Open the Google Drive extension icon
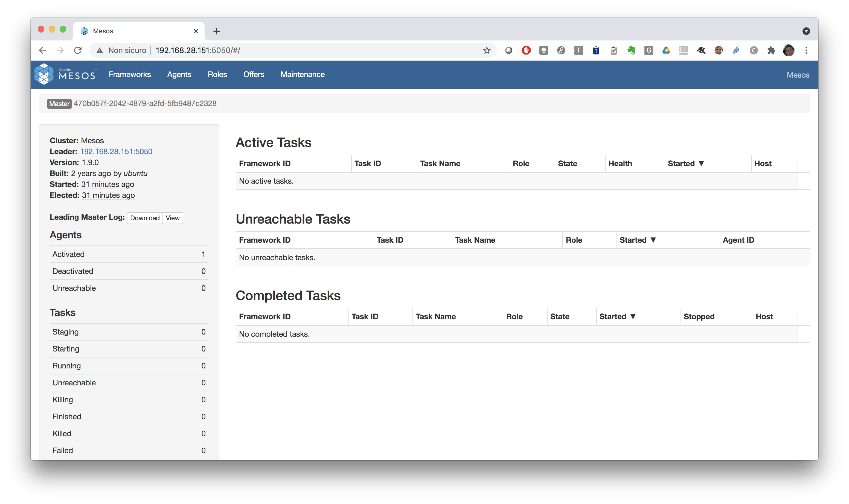849x504 pixels. (x=666, y=50)
